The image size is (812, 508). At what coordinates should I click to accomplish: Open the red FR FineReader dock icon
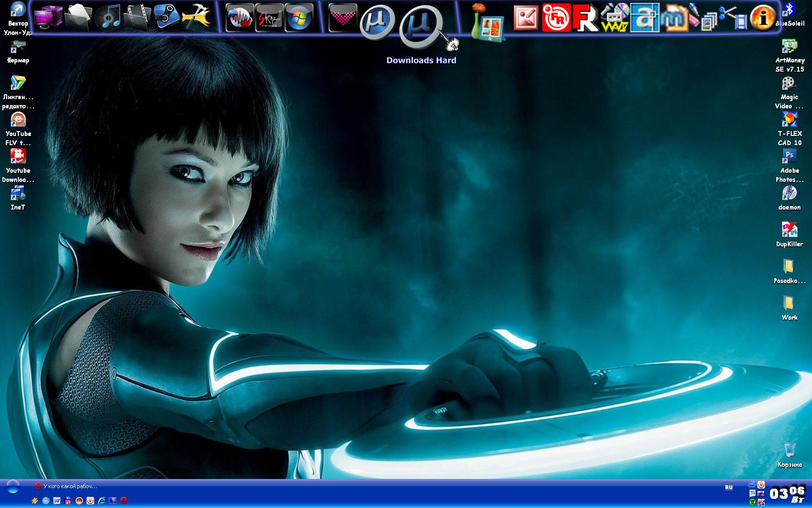(x=556, y=18)
